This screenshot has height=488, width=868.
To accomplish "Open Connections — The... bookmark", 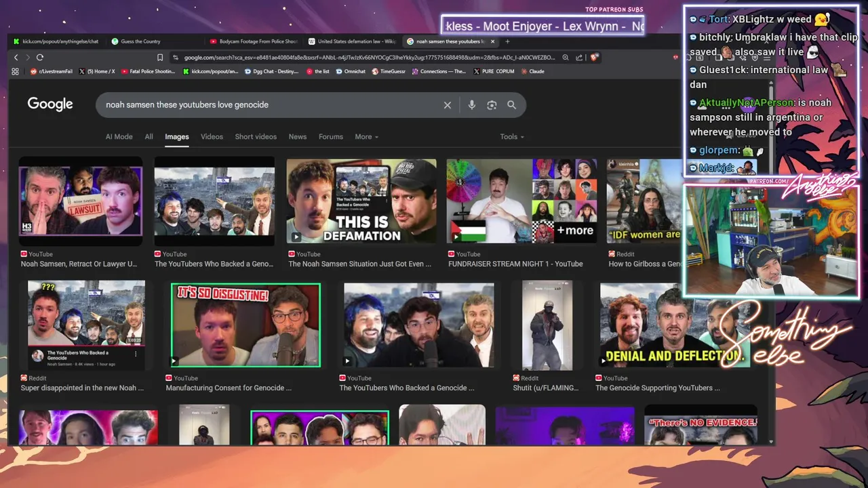I will tap(439, 71).
